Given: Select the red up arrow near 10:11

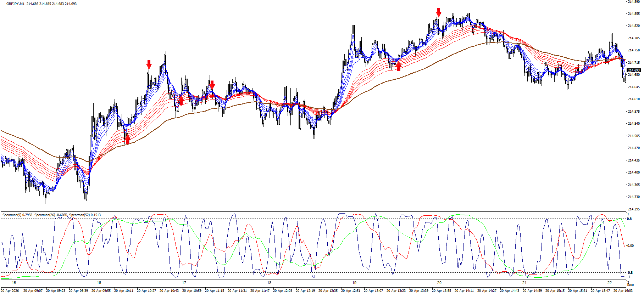Looking at the screenshot, I should [x=128, y=139].
